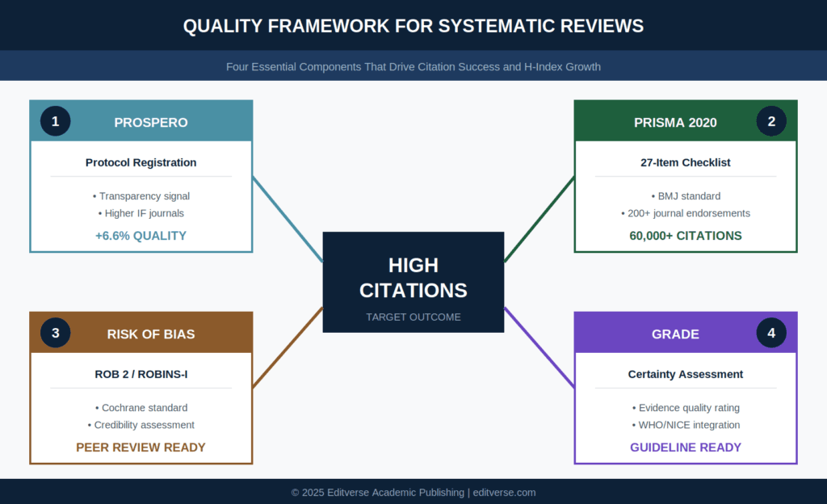Expand the Protocol Registration section
The width and height of the screenshot is (827, 504).
140,162
